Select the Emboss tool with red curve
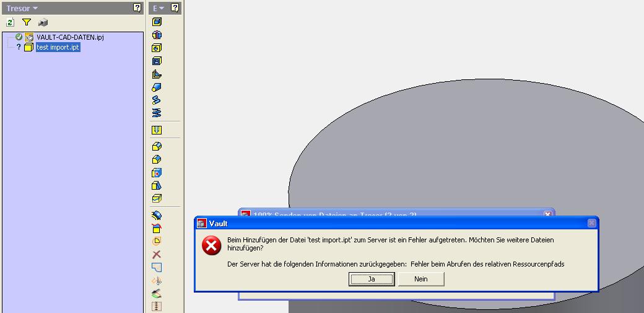644x313 pixels. point(157,228)
